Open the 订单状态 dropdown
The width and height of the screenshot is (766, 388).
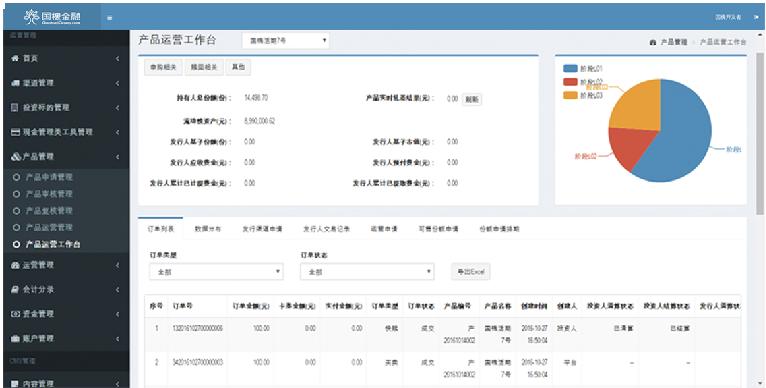point(367,272)
